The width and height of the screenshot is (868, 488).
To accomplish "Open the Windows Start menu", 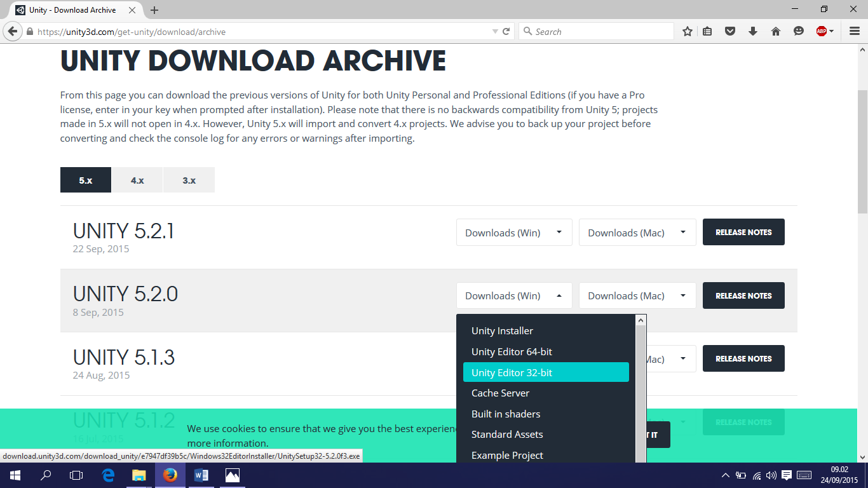I will 15,475.
